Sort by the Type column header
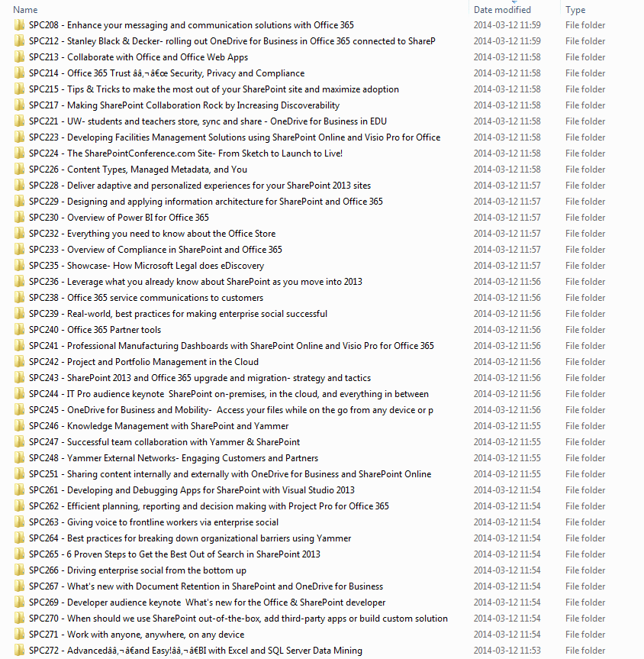The height and width of the screenshot is (659, 644). pyautogui.click(x=575, y=10)
